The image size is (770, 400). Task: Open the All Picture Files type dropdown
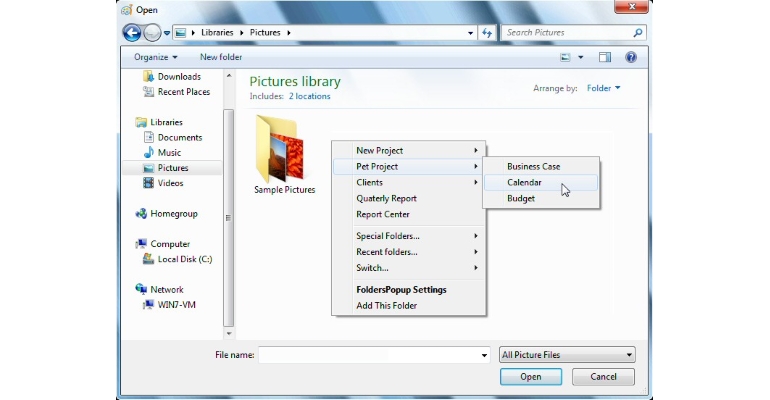point(567,354)
